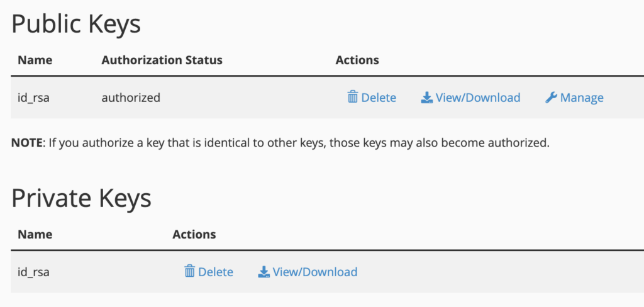This screenshot has width=644, height=307.
Task: Click View/Download text for private id_rsa key
Action: point(315,272)
